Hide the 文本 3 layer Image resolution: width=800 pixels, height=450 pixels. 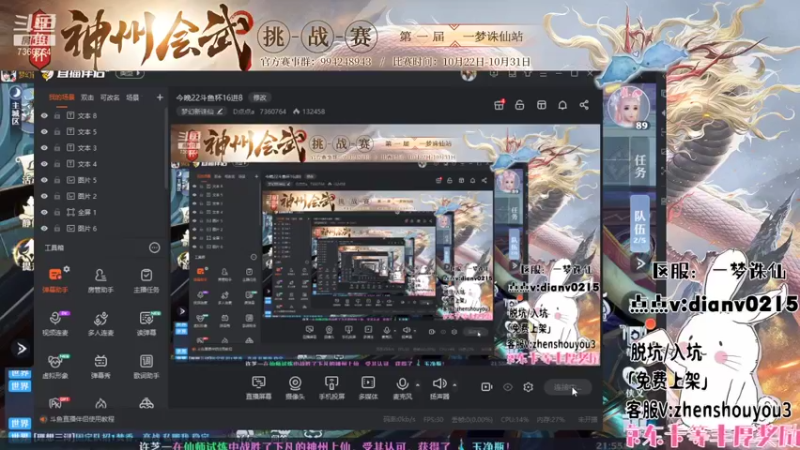click(44, 148)
